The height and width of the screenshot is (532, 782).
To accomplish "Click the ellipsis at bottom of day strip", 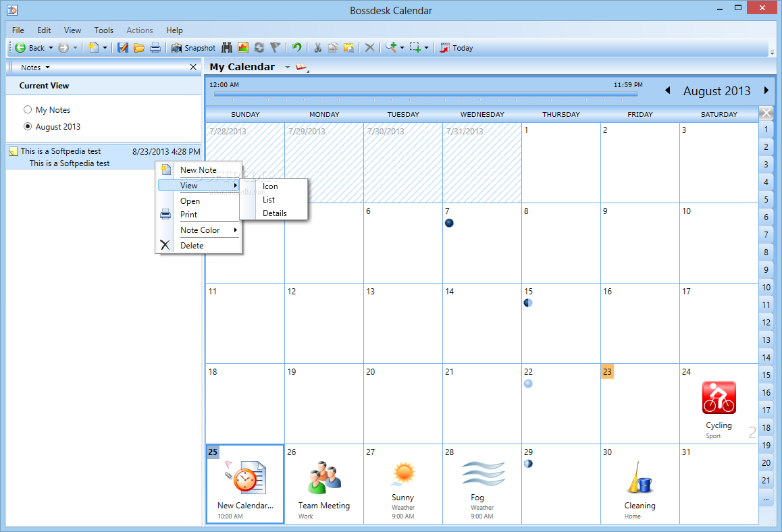I will 766,498.
